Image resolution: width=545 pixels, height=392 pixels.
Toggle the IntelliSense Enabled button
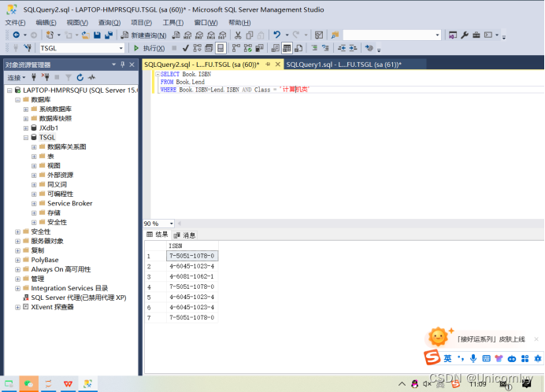point(221,48)
